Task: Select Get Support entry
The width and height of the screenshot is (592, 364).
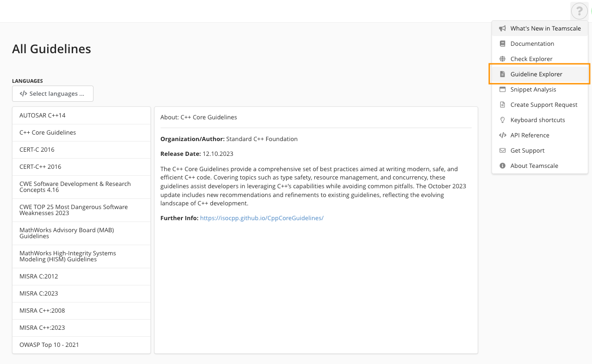Action: coord(540,150)
